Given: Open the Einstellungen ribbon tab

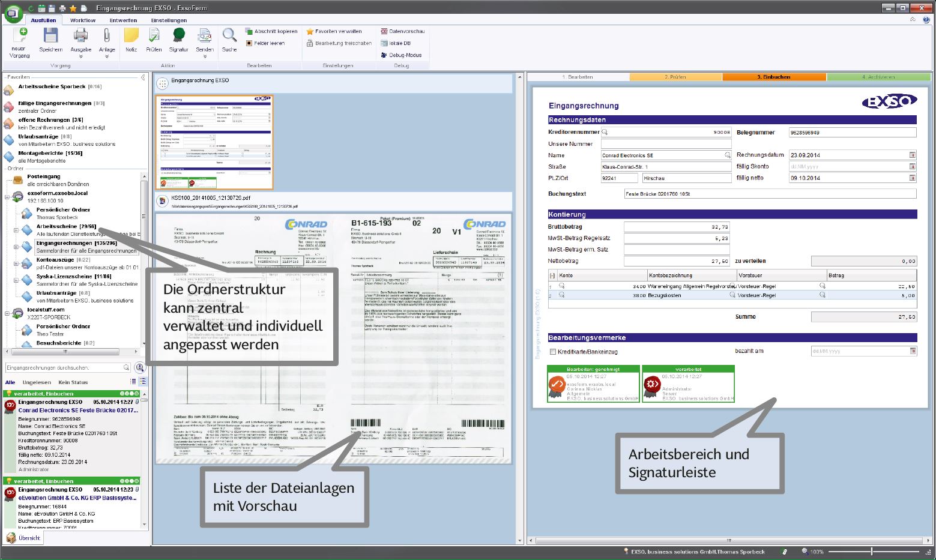Looking at the screenshot, I should [x=169, y=20].
